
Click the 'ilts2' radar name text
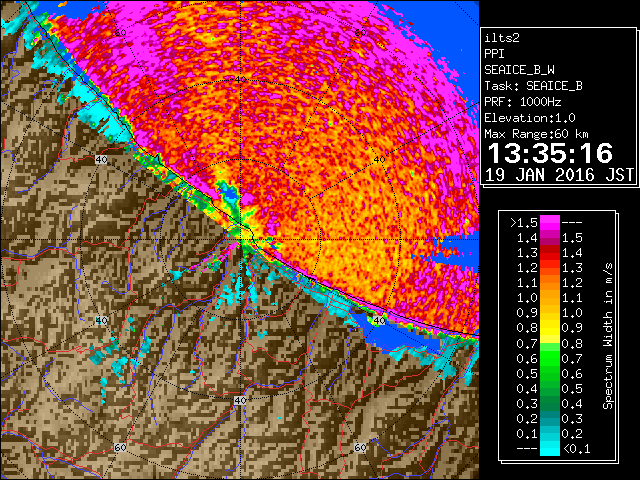point(502,38)
